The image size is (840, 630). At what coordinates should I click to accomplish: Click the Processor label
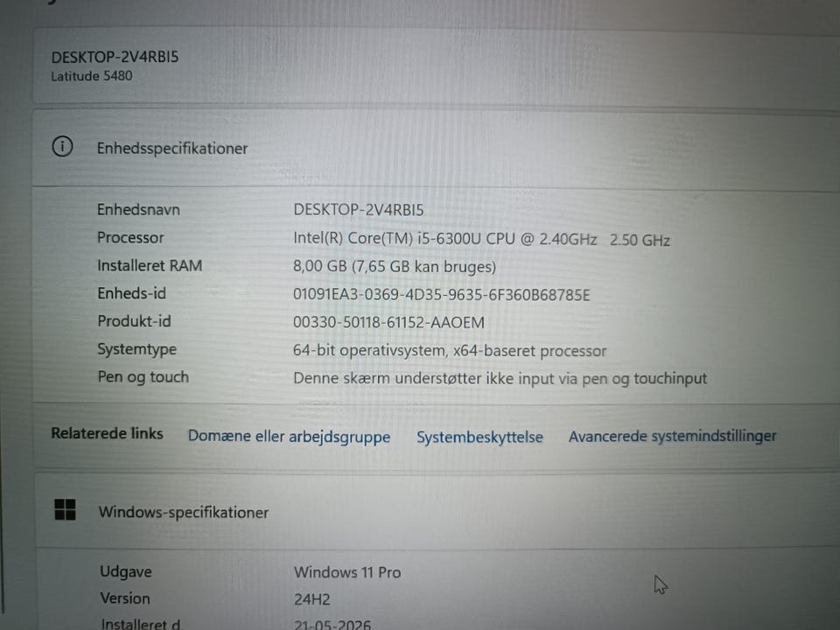point(130,238)
